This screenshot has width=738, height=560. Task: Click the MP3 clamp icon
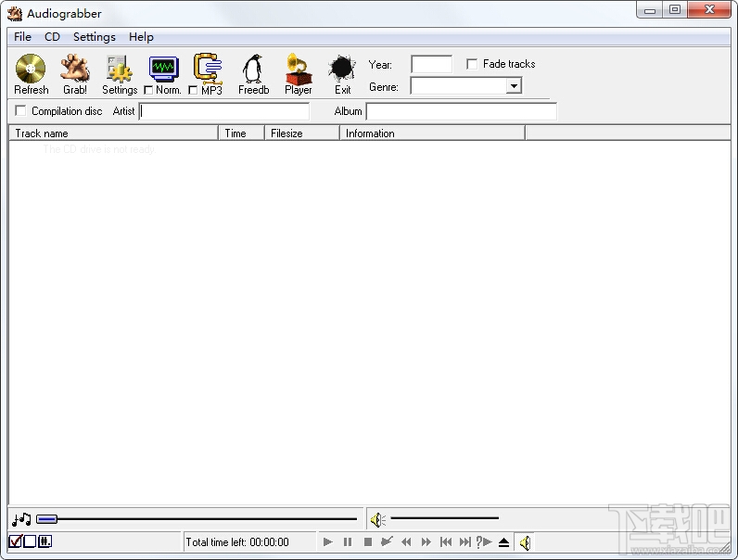(208, 69)
